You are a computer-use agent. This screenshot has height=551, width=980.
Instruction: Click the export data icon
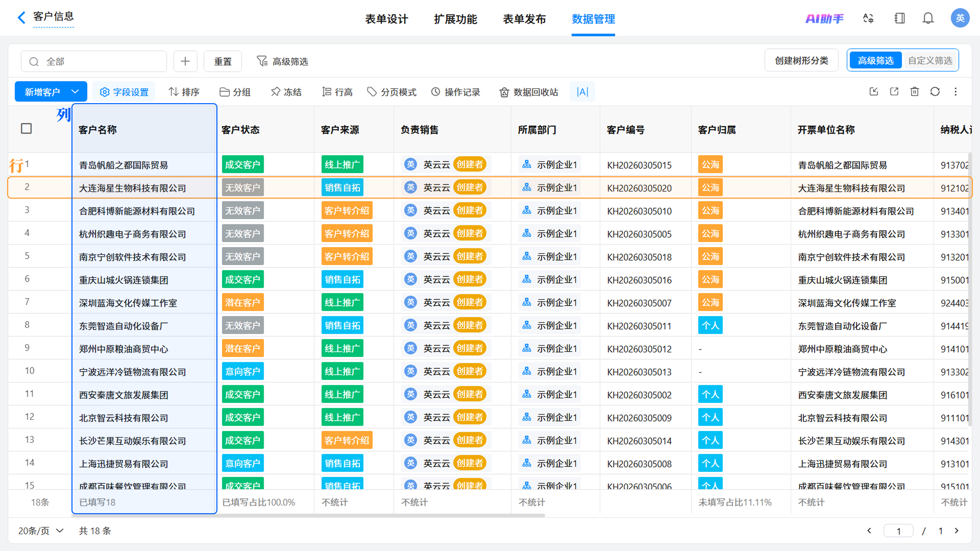click(x=895, y=91)
